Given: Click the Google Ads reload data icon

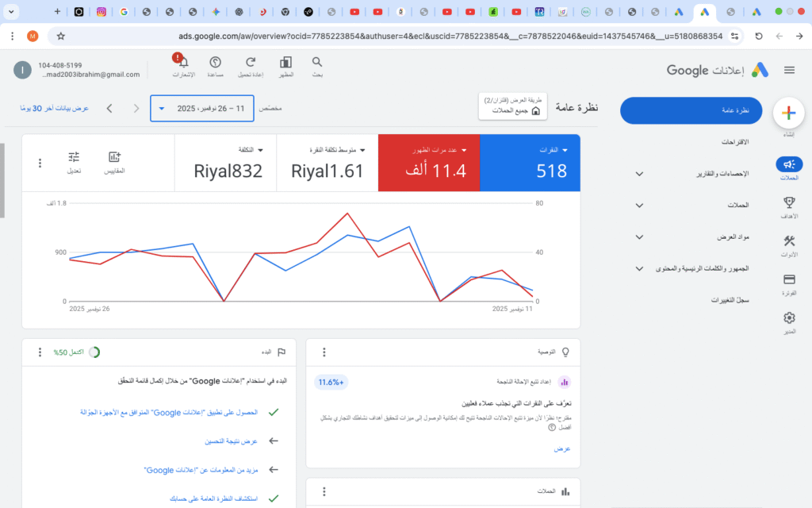Looking at the screenshot, I should pyautogui.click(x=251, y=63).
